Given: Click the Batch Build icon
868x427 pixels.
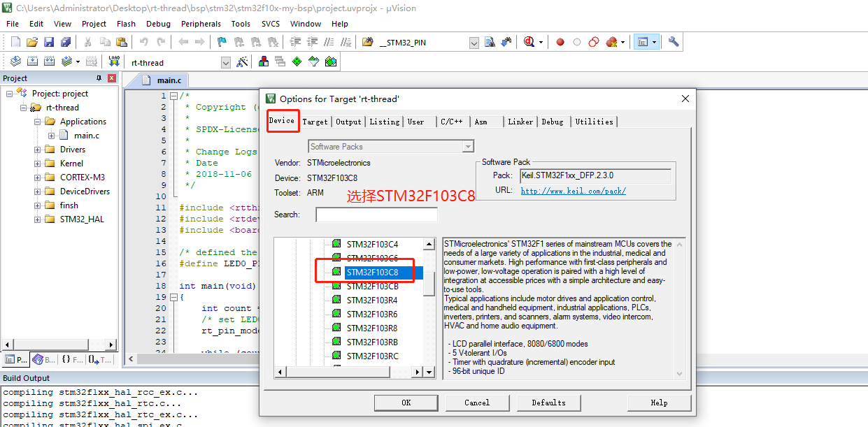Looking at the screenshot, I should (x=66, y=61).
